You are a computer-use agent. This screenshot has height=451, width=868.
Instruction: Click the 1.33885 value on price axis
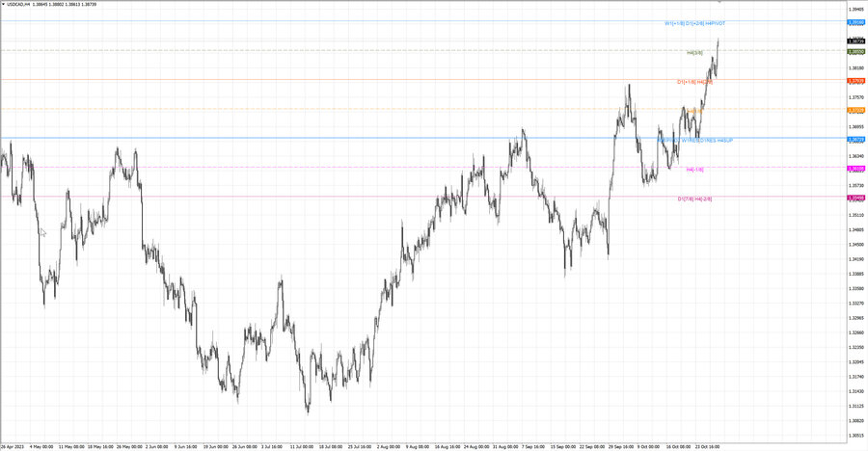[x=856, y=274]
